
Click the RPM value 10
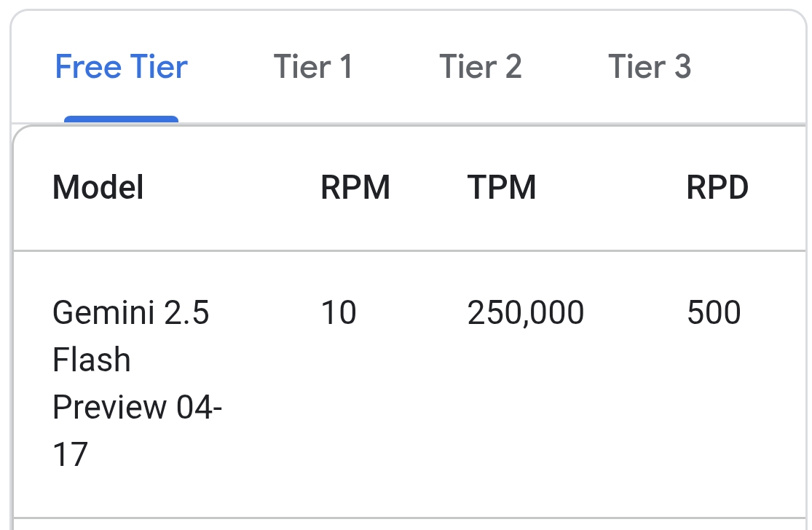[339, 312]
